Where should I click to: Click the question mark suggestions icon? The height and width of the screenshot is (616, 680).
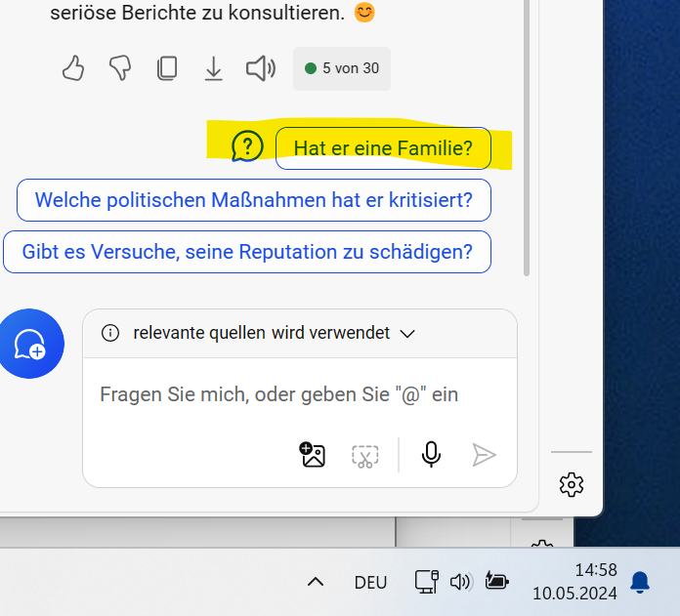[x=247, y=146]
